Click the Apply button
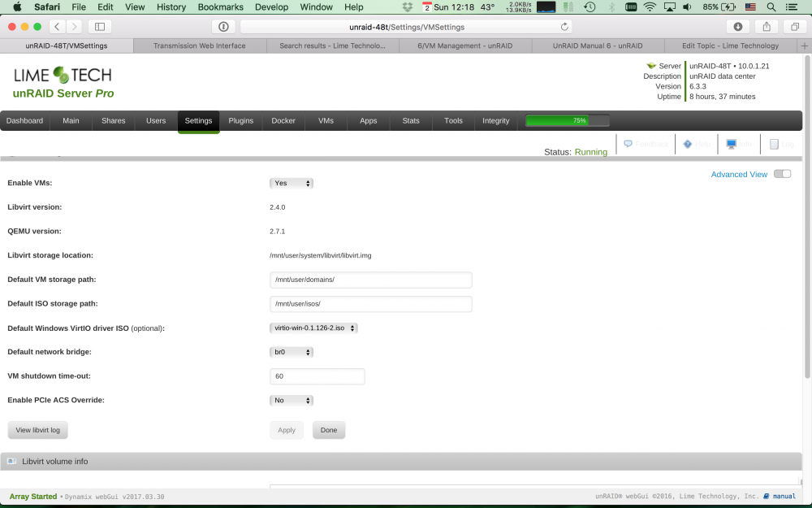This screenshot has height=508, width=812. 287,430
